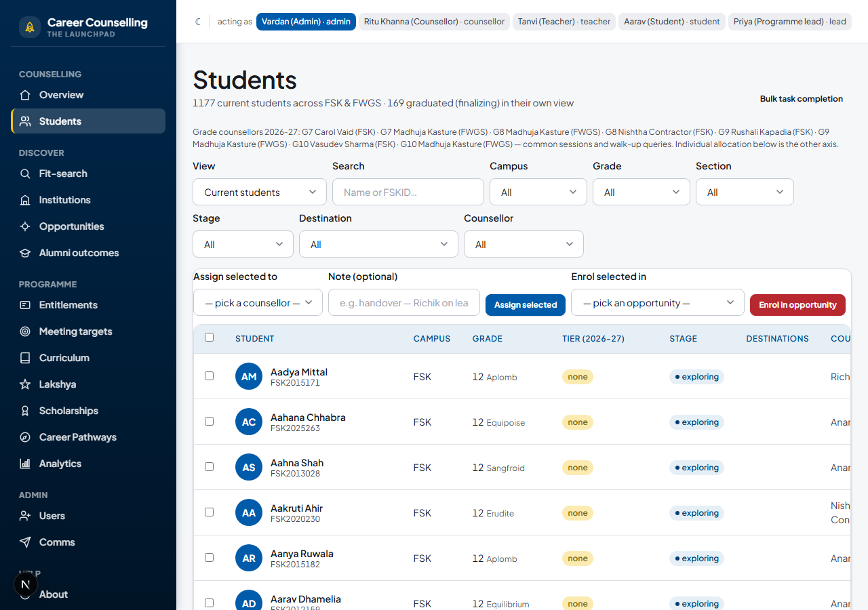Viewport: 868px width, 610px height.
Task: Go to Overview in the sidebar
Action: [88, 95]
